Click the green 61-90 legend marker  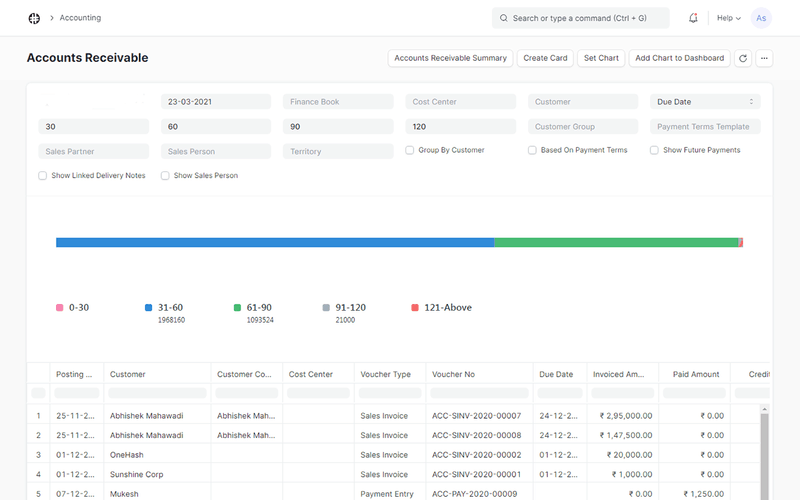point(237,308)
